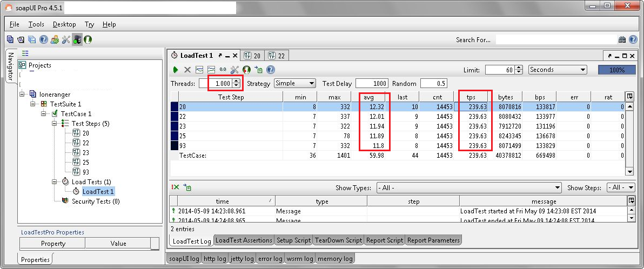Click log table column selector icon
Viewport: 644px width, 269px height.
(x=630, y=200)
